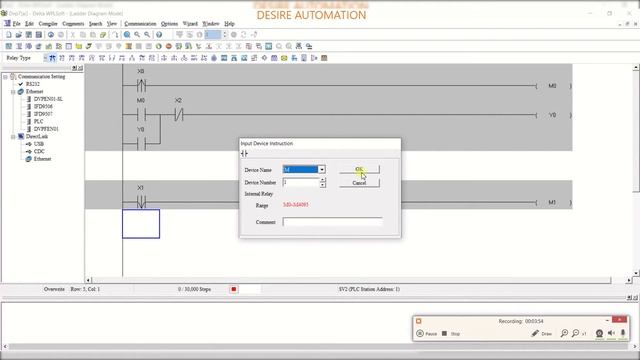Click the blue Zoom magnifier toolbar icon
Image resolution: width=640 pixels, height=360 pixels.
click(x=127, y=35)
